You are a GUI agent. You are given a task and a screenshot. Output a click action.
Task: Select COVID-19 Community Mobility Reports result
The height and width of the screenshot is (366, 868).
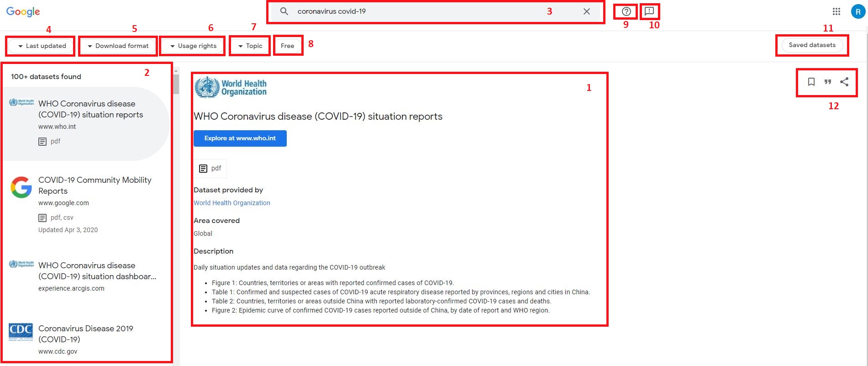86,204
